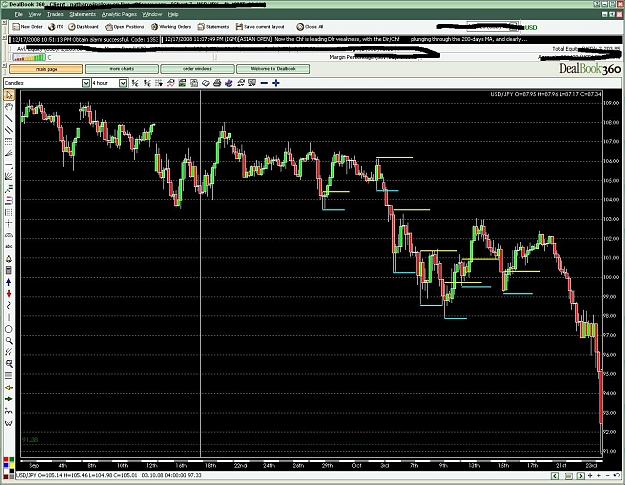Click the yellow left arrow icon
This screenshot has height=485, width=625.
9,387
